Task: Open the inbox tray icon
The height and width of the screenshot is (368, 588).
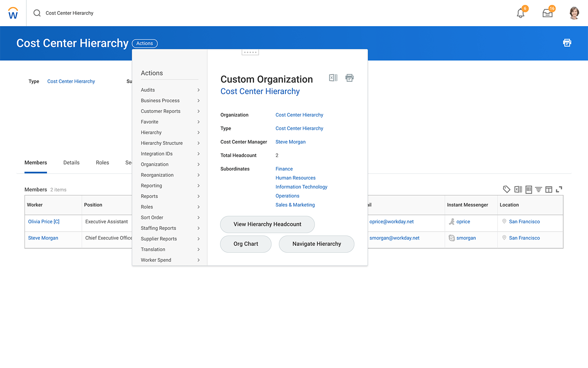Action: click(548, 13)
